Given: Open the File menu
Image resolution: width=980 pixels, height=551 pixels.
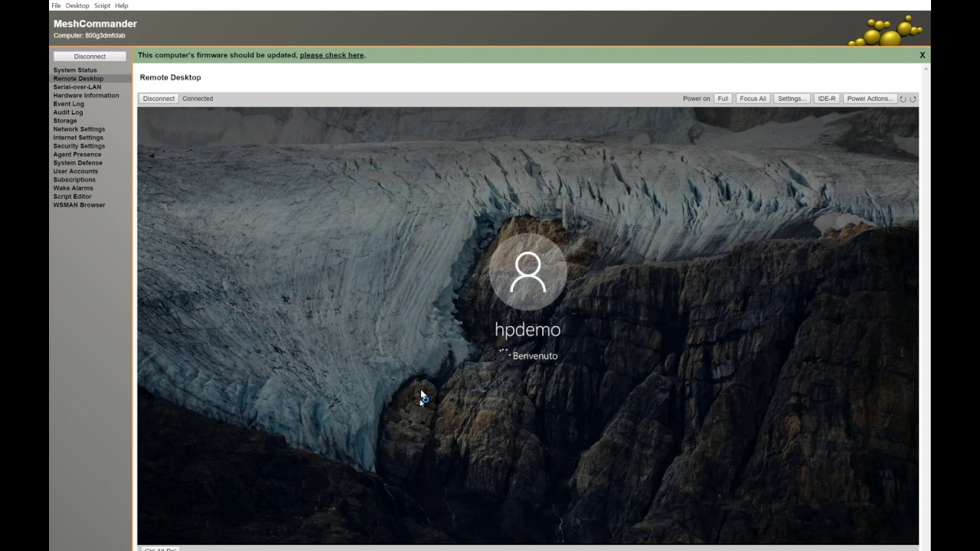Looking at the screenshot, I should point(56,5).
